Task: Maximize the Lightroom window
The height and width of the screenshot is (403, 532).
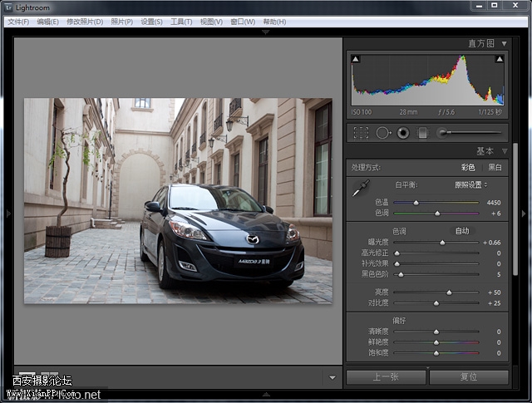Action: tap(495, 5)
